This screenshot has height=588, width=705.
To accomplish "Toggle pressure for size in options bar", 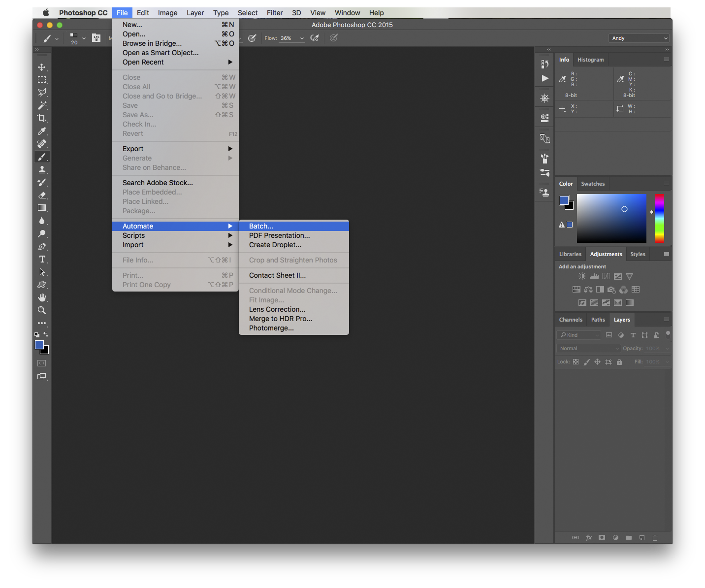I will pyautogui.click(x=334, y=38).
